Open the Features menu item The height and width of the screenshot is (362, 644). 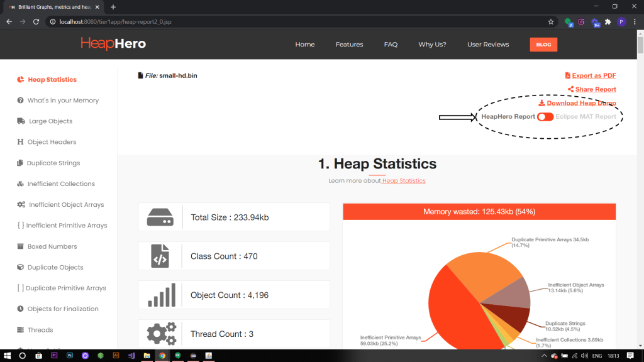[349, 45]
